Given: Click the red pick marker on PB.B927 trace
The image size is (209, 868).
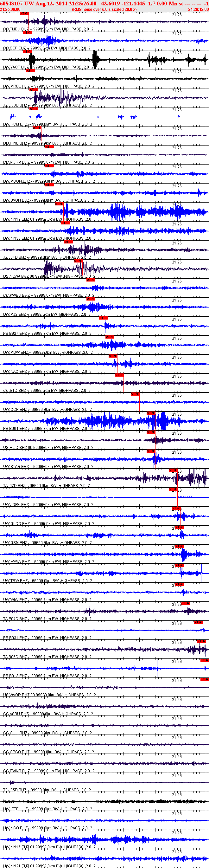Looking at the screenshot, I should (x=103, y=318).
